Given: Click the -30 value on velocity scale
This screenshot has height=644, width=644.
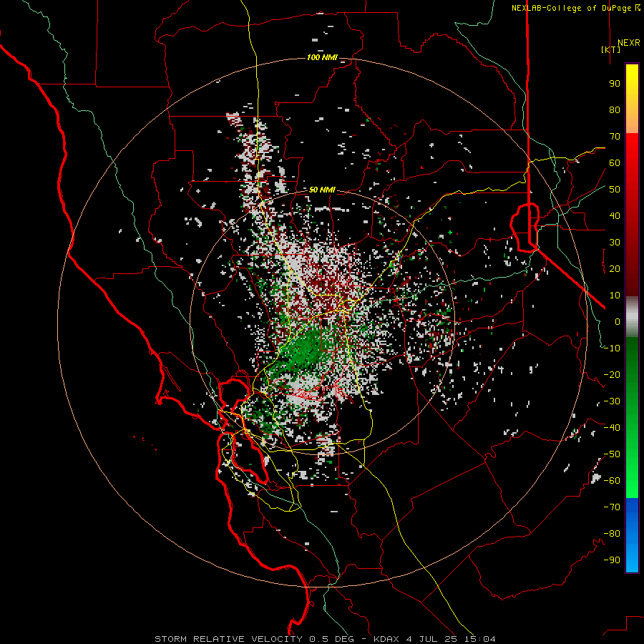Looking at the screenshot, I should [612, 401].
